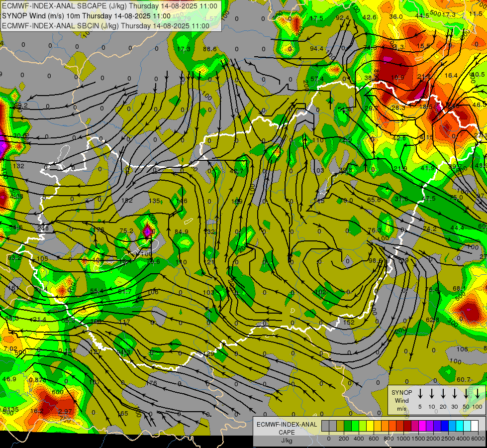Click the map value '62.8'
487x448 pixels.
[x=433, y=320]
